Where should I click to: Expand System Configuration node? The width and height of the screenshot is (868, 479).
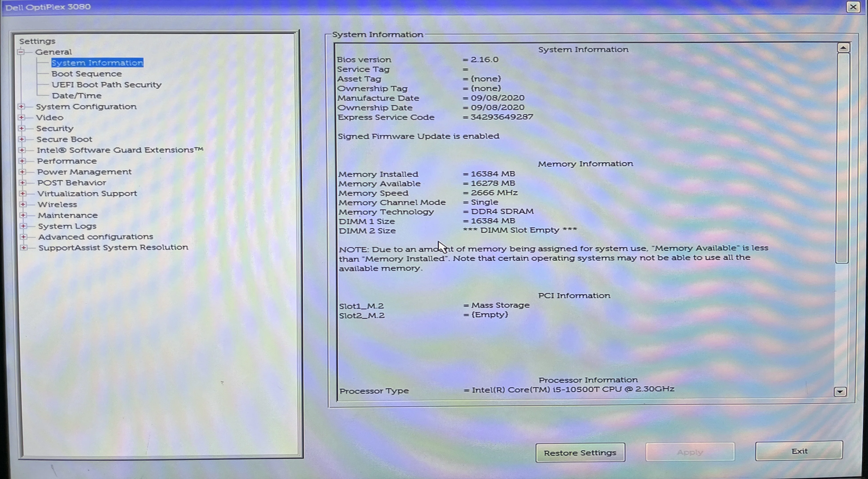click(x=21, y=106)
